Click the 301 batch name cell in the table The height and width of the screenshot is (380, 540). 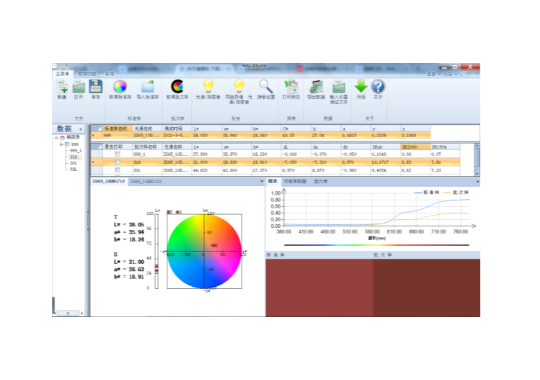147,170
